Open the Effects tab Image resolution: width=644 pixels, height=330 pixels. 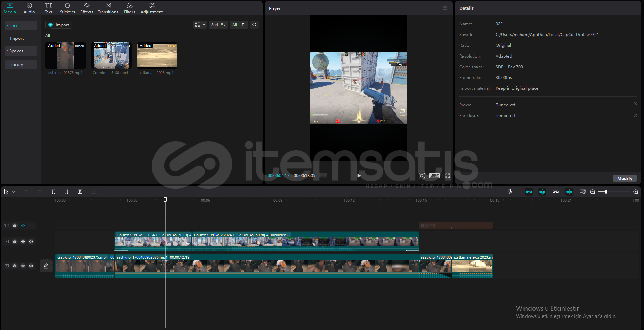[87, 8]
